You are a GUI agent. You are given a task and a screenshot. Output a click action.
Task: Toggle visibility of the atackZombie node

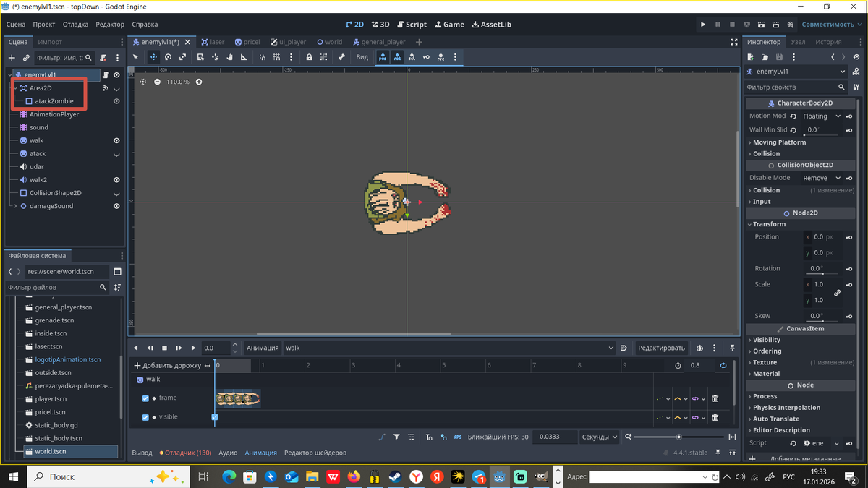point(116,101)
